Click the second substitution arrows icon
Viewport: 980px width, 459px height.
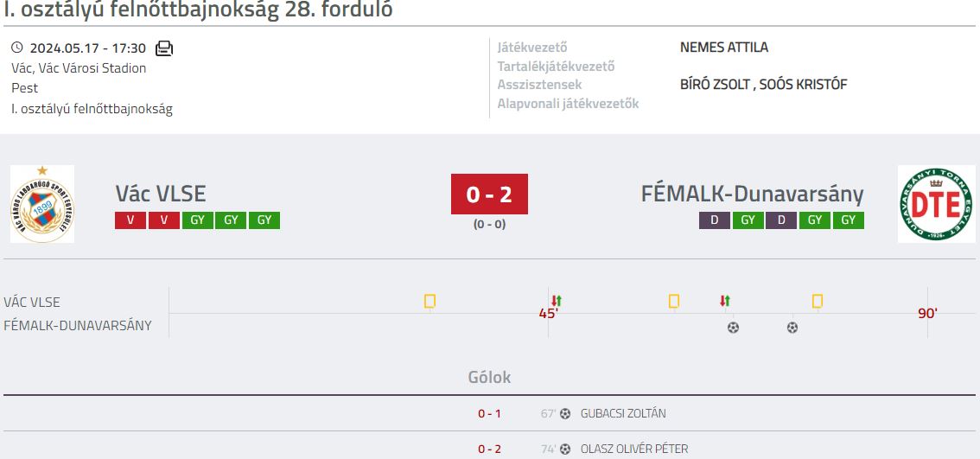[725, 301]
